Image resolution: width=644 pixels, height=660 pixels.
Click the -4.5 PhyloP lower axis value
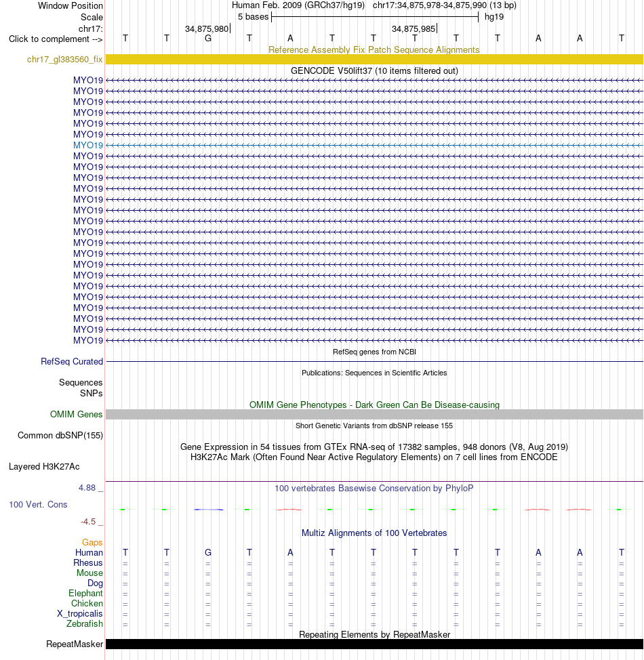click(88, 522)
